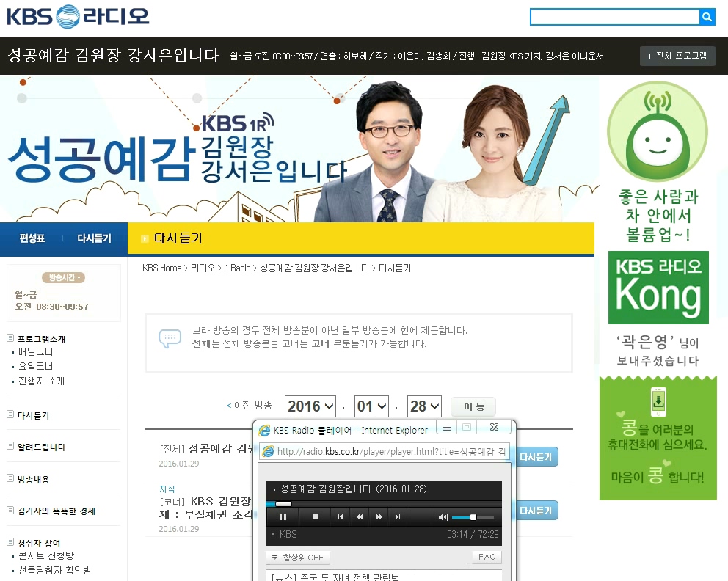Open 요일코너 sidebar item
The width and height of the screenshot is (728, 581).
(x=35, y=366)
